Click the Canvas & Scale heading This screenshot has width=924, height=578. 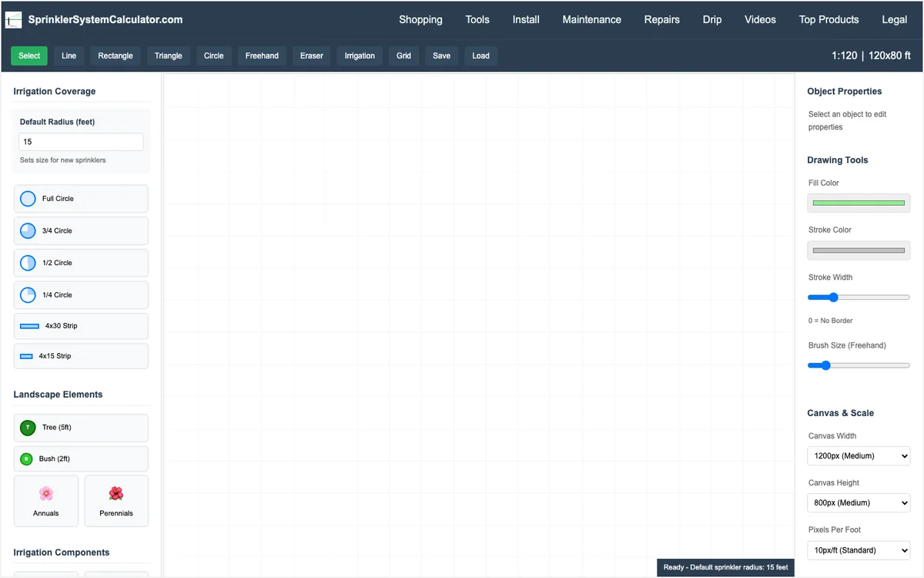click(840, 413)
